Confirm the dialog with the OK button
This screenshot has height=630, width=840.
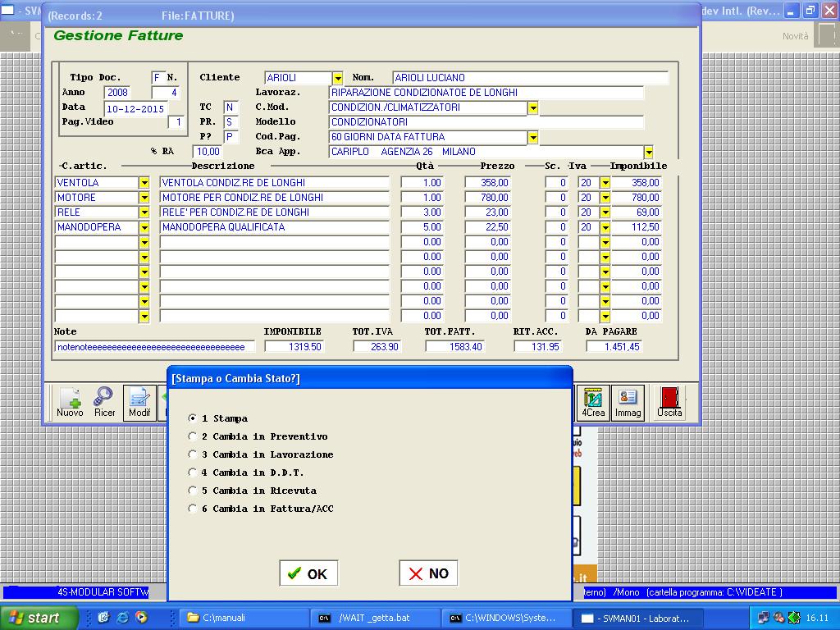coord(308,573)
